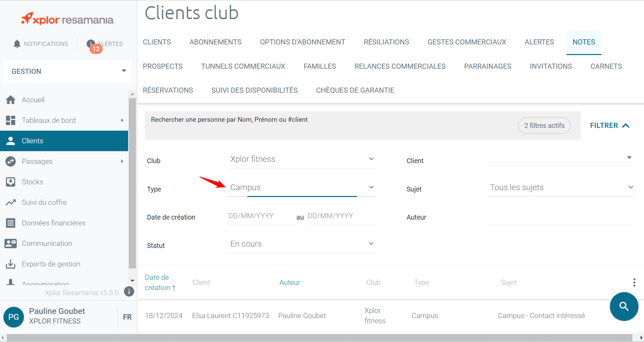The image size is (644, 342).
Task: Click the 2 filtres actifs chip
Action: click(x=544, y=126)
